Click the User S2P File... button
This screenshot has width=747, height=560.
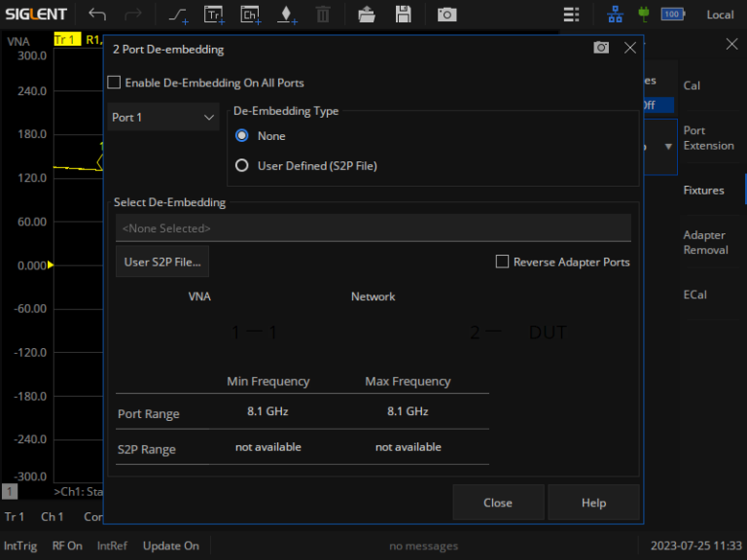tap(162, 262)
